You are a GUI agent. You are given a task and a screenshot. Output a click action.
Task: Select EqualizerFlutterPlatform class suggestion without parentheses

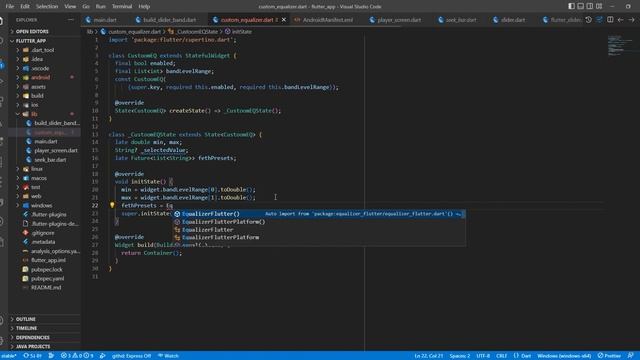(319, 237)
